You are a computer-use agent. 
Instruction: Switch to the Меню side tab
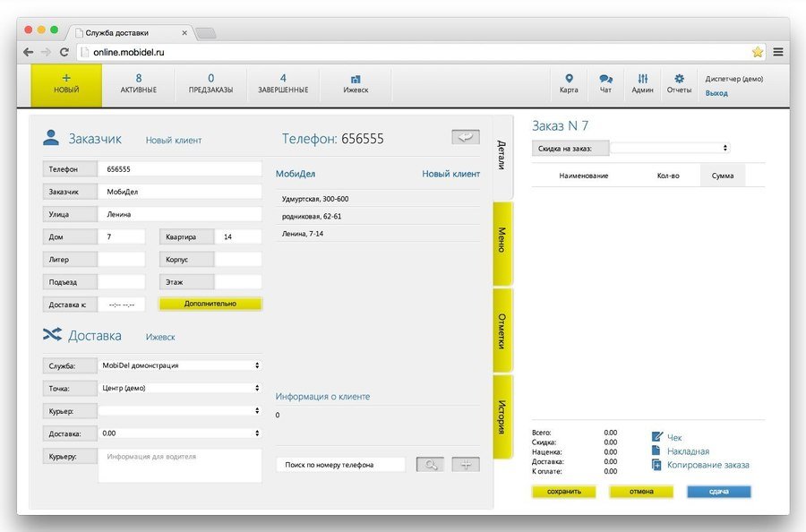(502, 243)
